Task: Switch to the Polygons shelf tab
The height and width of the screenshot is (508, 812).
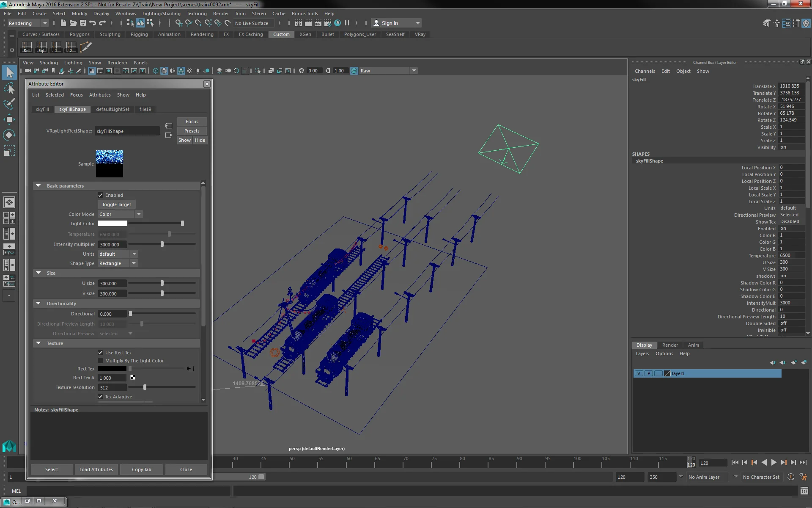Action: 80,34
